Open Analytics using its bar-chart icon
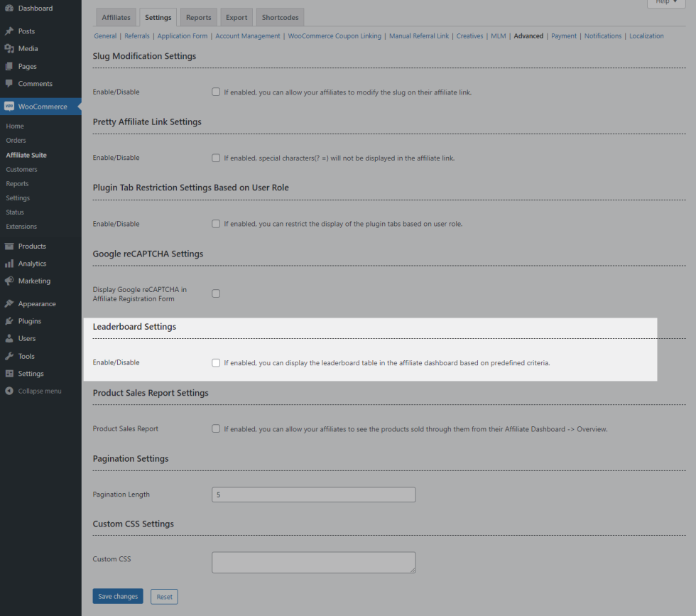This screenshot has width=696, height=616. (x=9, y=264)
